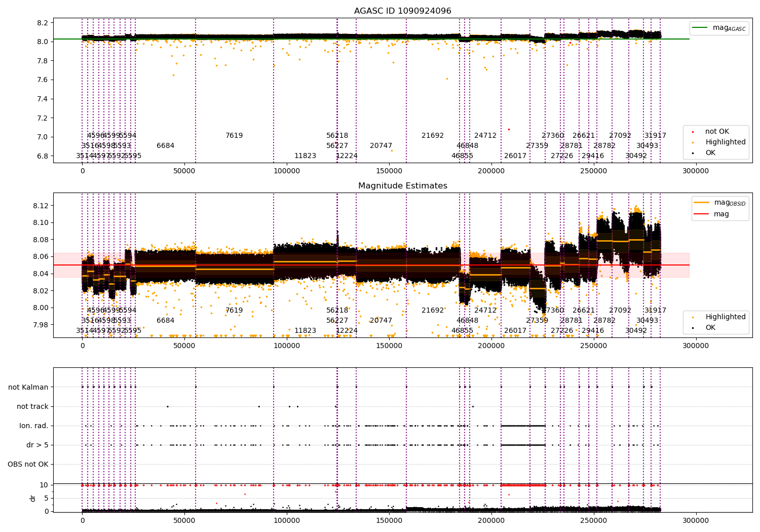Click the "Ion. rad." row label
Viewport: 760px width, 532px height.
click(x=34, y=426)
